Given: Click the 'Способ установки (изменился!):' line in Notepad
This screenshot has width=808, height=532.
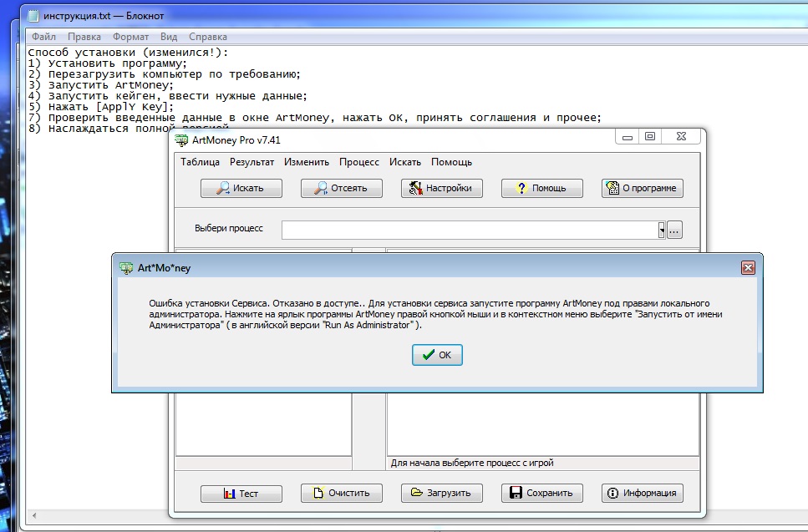Looking at the screenshot, I should tap(128, 53).
